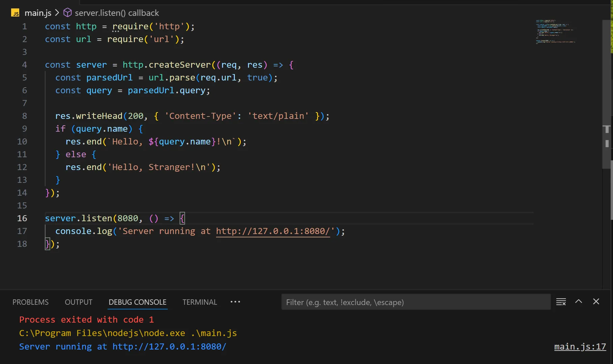Clear the debug console output
Viewport: 613px width, 364px height.
561,302
